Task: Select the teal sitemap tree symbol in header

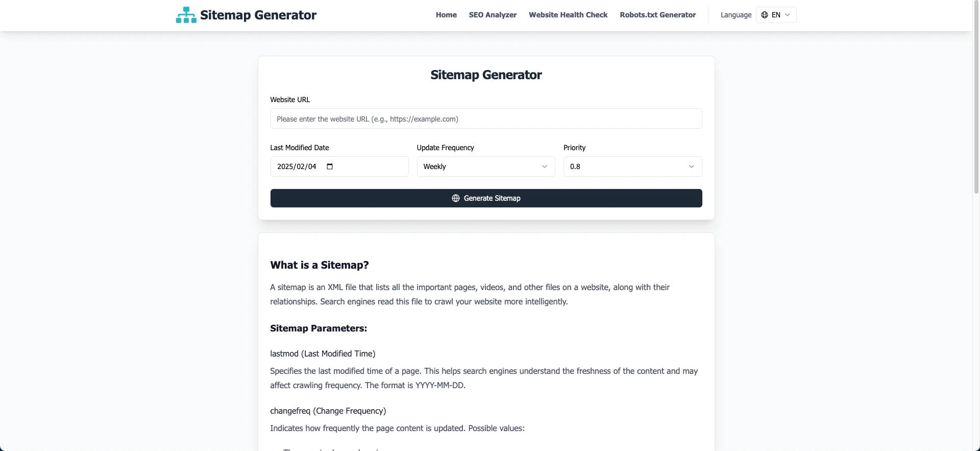Action: click(x=186, y=15)
